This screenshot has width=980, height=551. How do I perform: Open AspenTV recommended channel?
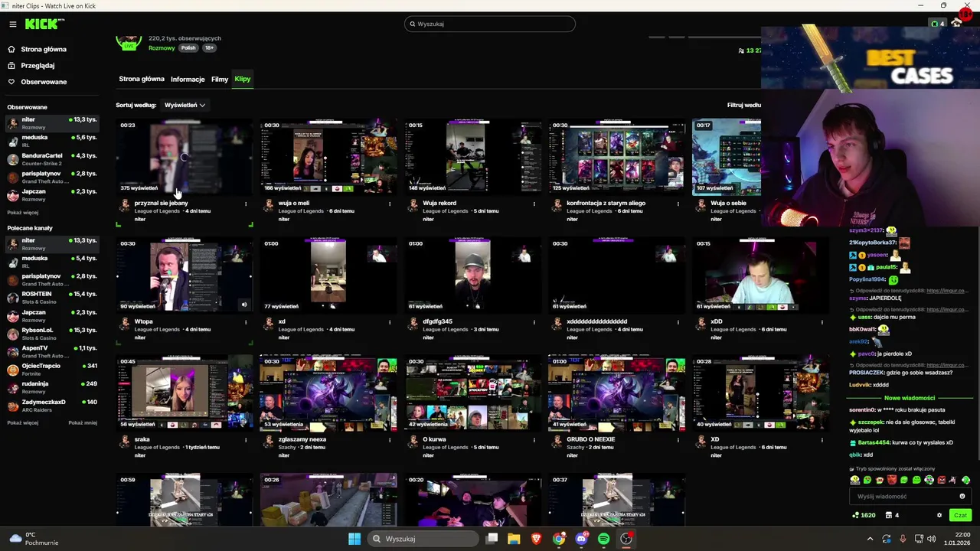point(52,351)
